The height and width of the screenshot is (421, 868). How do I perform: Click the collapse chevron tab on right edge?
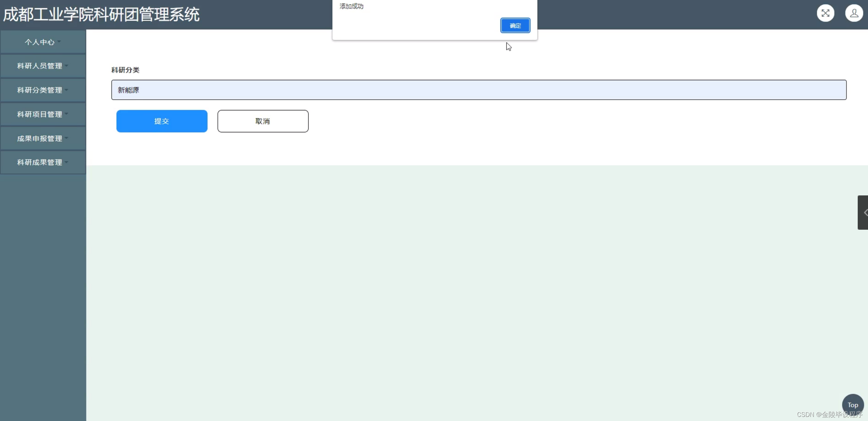863,213
